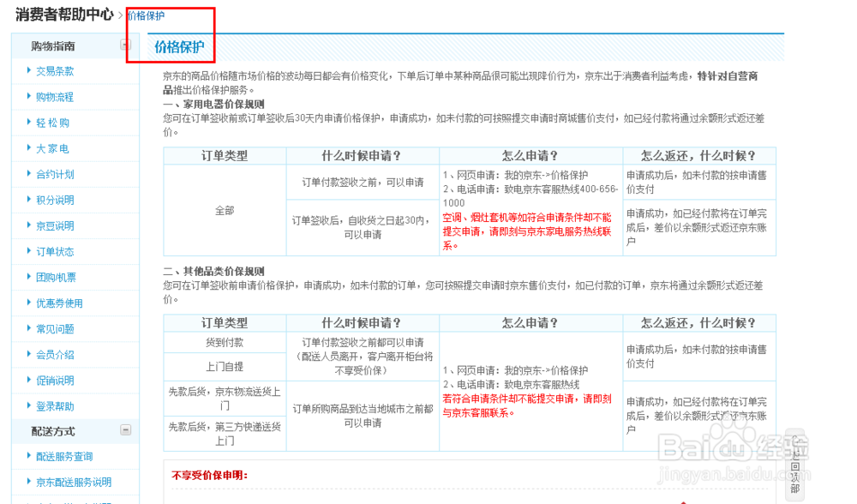Go to 轻松购 in the sidebar
The width and height of the screenshot is (857, 504).
(x=52, y=123)
